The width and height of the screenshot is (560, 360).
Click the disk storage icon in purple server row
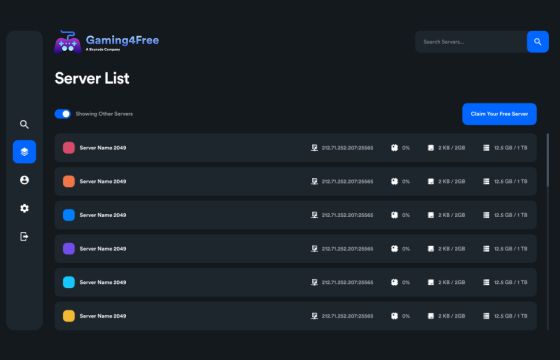(x=486, y=249)
